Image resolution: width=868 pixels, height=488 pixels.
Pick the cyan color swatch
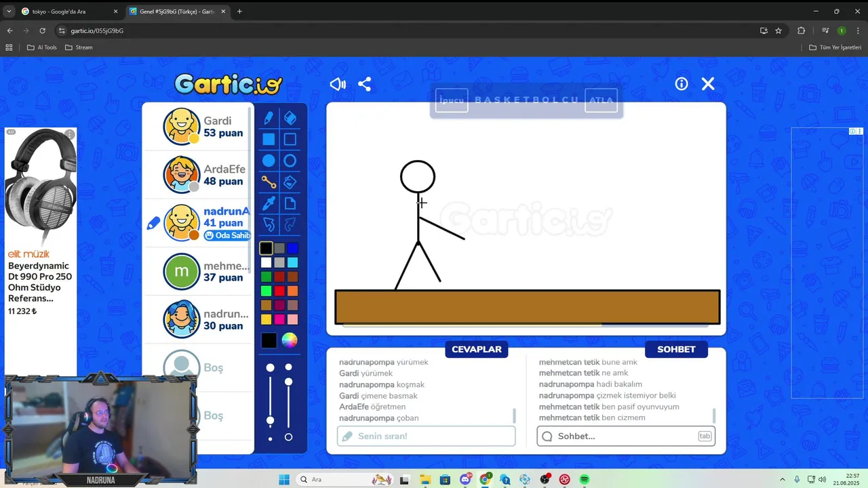292,263
